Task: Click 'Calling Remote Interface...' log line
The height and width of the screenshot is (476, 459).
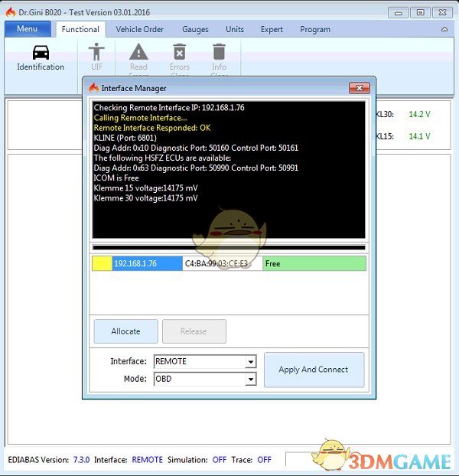Action: [x=140, y=118]
